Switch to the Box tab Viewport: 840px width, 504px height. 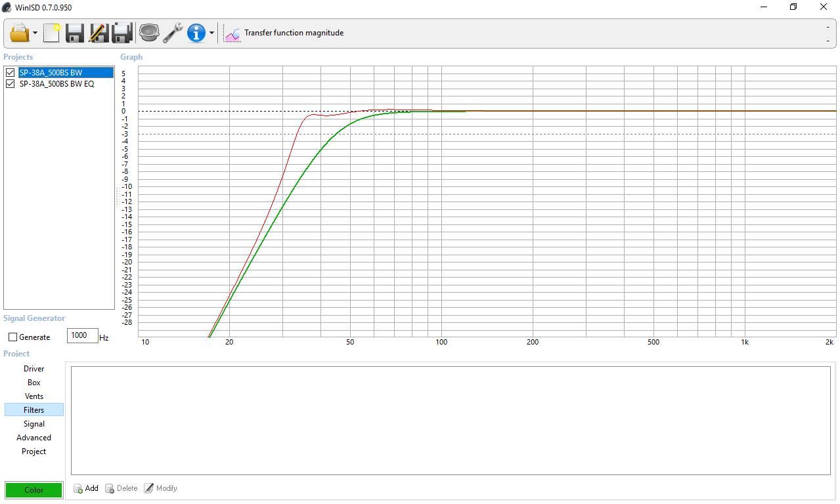34,383
